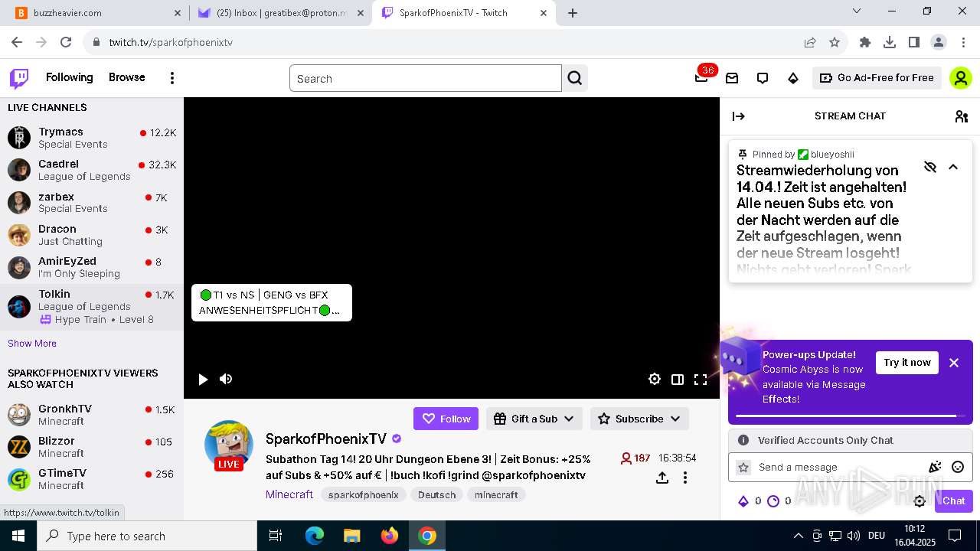The height and width of the screenshot is (551, 980).
Task: Reload the page
Action: point(66,42)
